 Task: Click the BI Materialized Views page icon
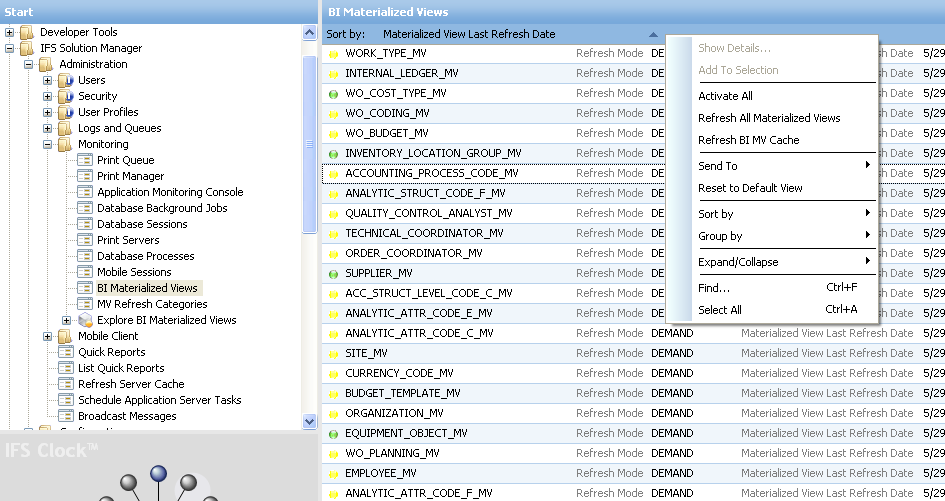pos(85,288)
